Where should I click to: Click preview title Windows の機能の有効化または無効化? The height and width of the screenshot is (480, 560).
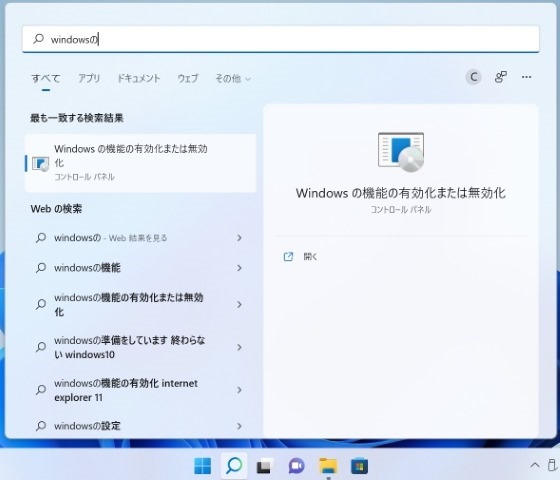[401, 193]
